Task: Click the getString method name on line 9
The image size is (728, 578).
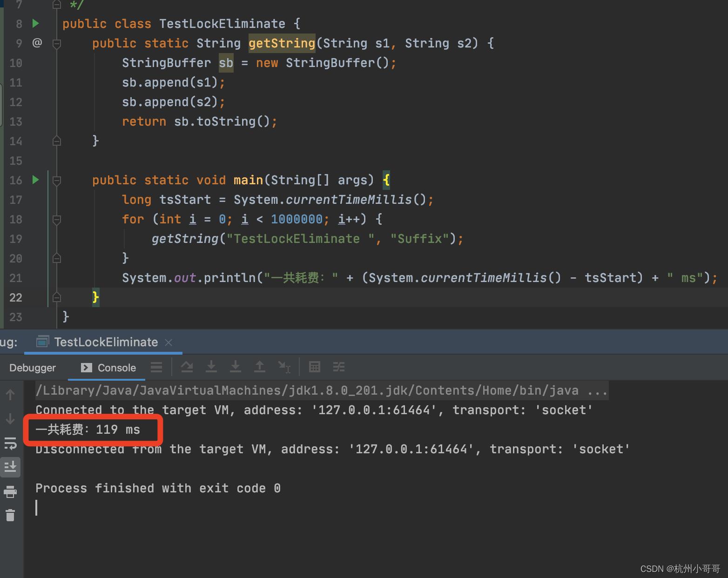Action: pos(282,43)
